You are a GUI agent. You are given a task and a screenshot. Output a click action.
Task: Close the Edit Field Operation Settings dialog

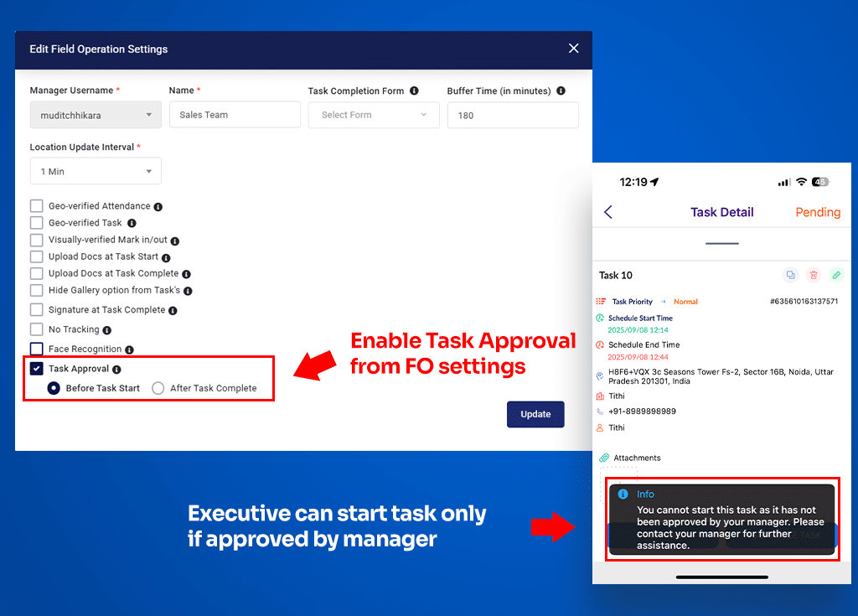(x=573, y=49)
